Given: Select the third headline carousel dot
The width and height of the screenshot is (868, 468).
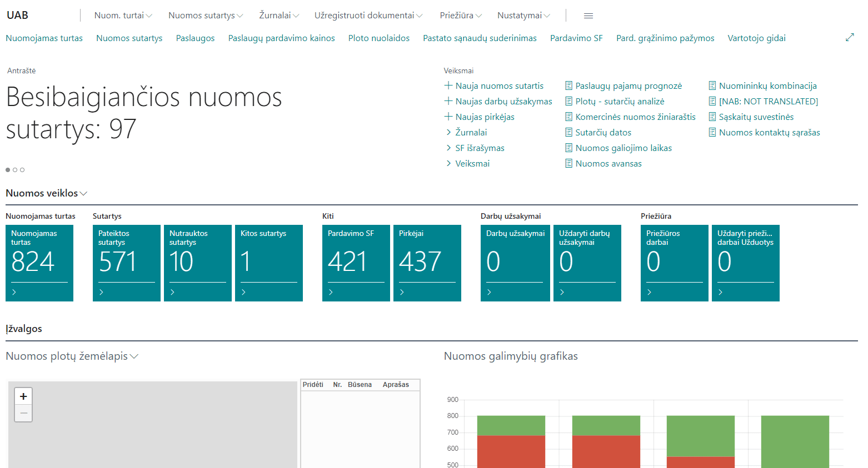Looking at the screenshot, I should [22, 170].
